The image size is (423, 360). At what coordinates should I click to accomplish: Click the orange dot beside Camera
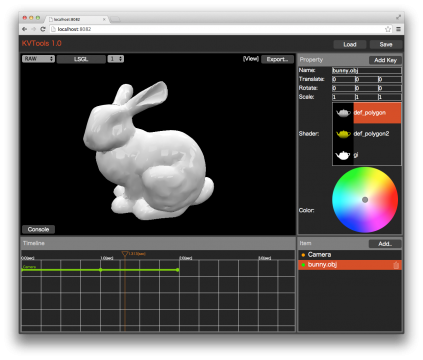[303, 255]
